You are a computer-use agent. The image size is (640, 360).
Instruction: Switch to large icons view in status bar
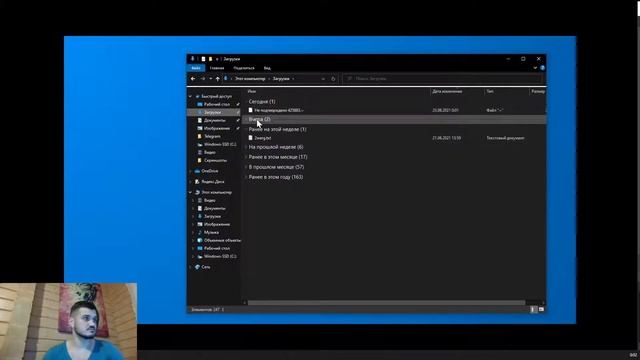pyautogui.click(x=541, y=310)
